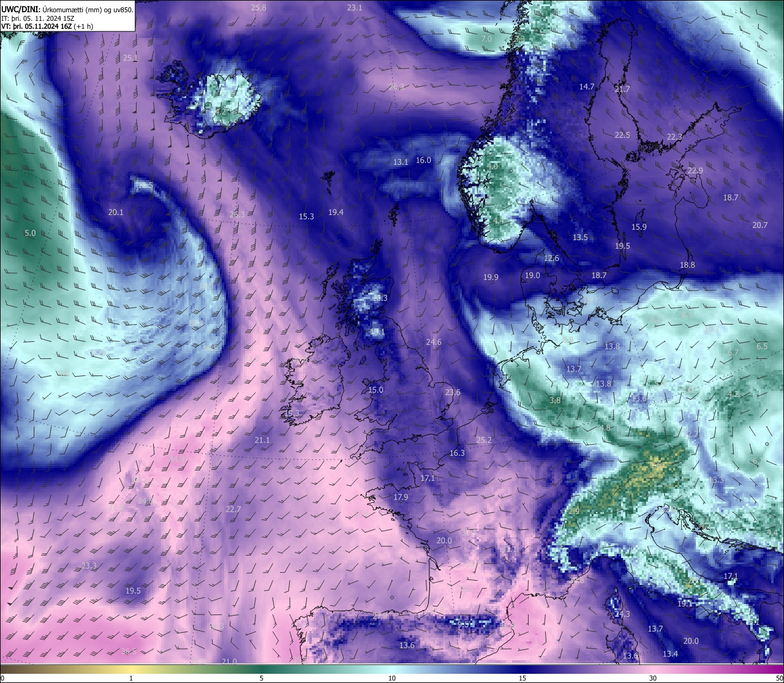Click the value 18.8 on the map

687,265
